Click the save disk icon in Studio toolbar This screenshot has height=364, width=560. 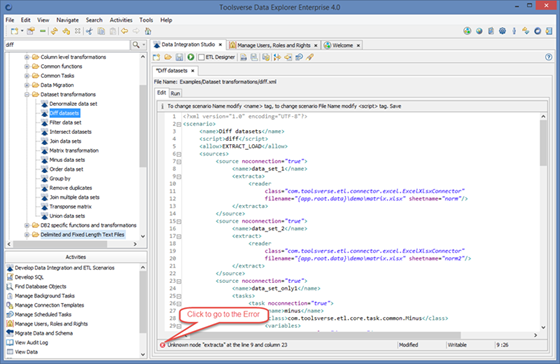(x=179, y=57)
